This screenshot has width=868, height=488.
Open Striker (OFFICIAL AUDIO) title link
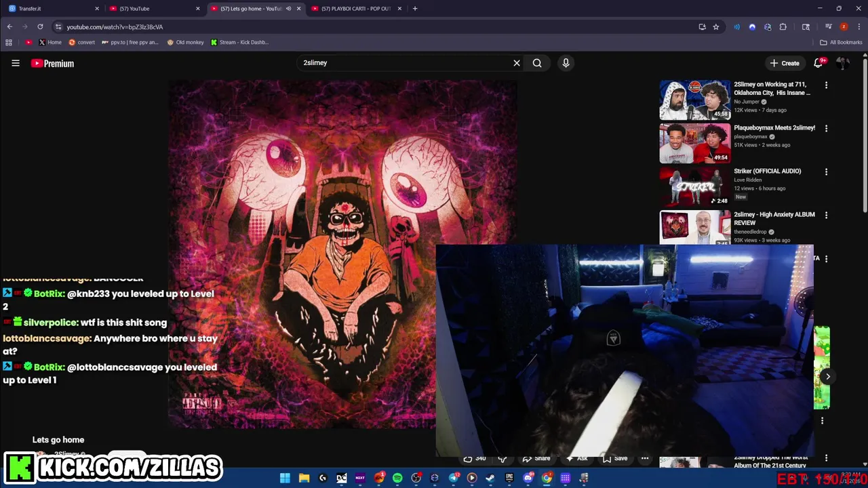768,171
